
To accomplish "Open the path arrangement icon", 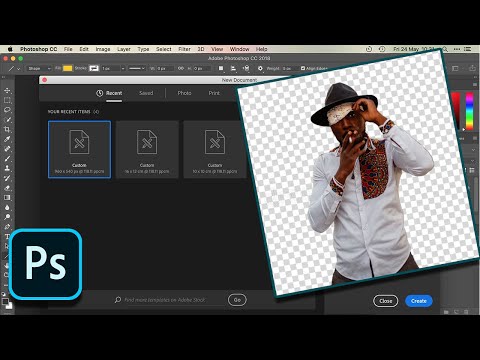I will (246, 68).
